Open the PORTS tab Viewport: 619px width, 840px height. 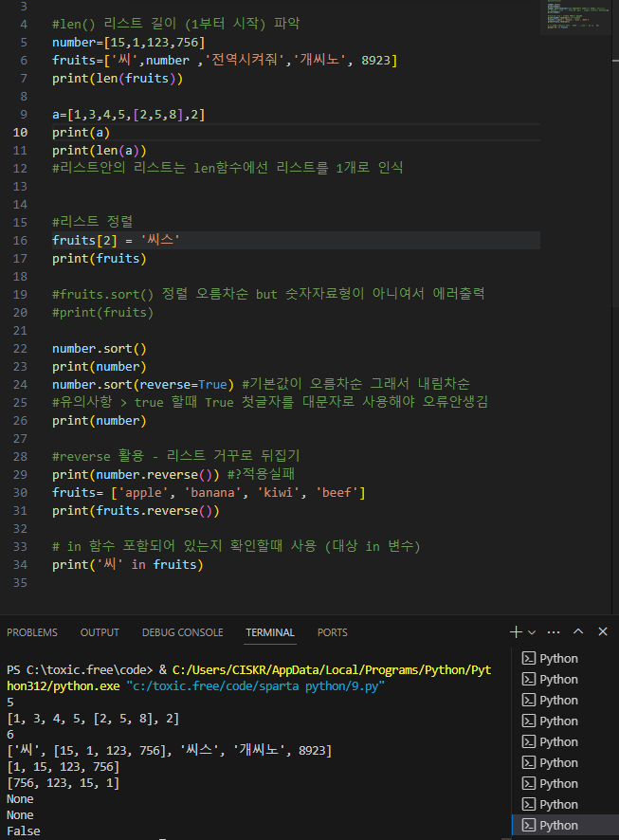(x=333, y=632)
